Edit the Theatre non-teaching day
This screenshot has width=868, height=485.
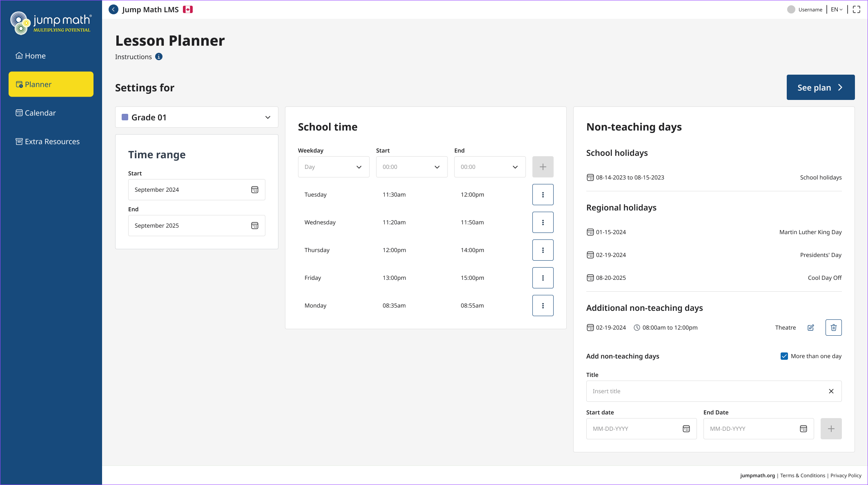point(811,328)
